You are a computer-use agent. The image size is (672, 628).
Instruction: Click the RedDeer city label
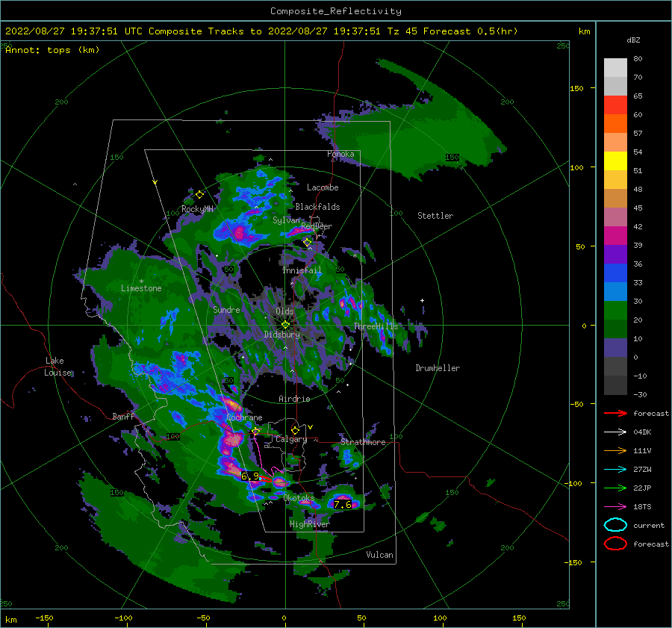[x=317, y=226]
